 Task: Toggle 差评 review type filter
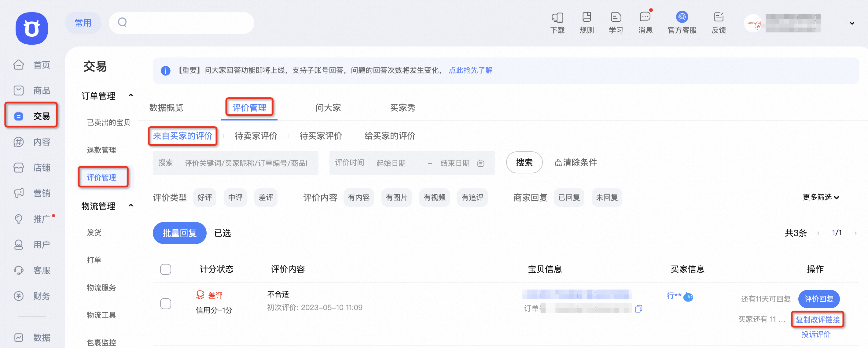266,197
